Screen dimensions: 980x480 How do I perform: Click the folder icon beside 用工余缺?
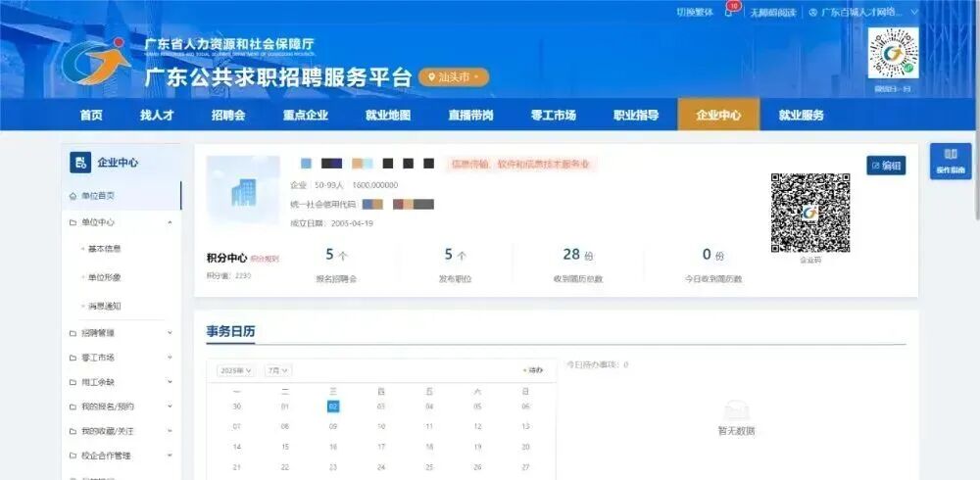click(x=73, y=382)
